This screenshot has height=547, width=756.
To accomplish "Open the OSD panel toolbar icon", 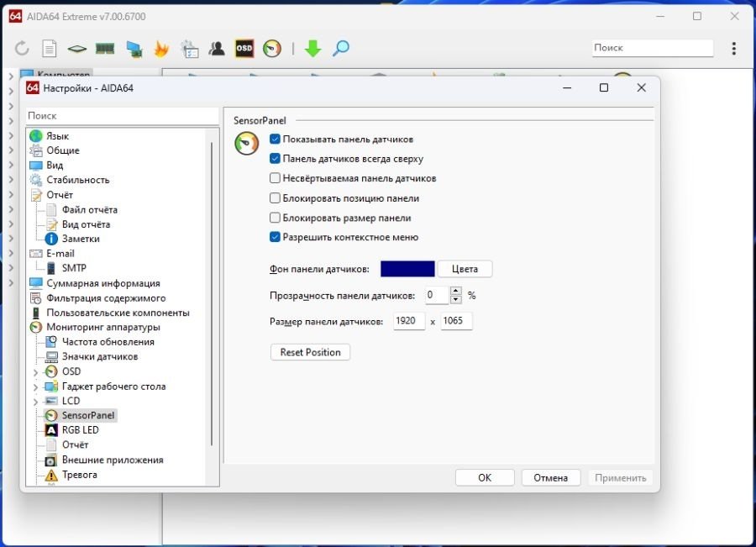I will pos(244,48).
